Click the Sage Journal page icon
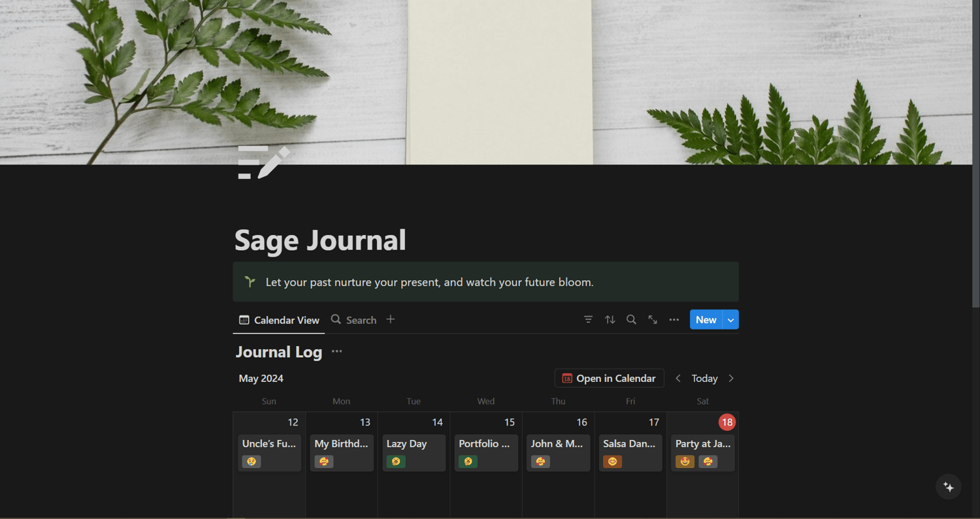Viewport: 980px width, 519px height. (264, 163)
